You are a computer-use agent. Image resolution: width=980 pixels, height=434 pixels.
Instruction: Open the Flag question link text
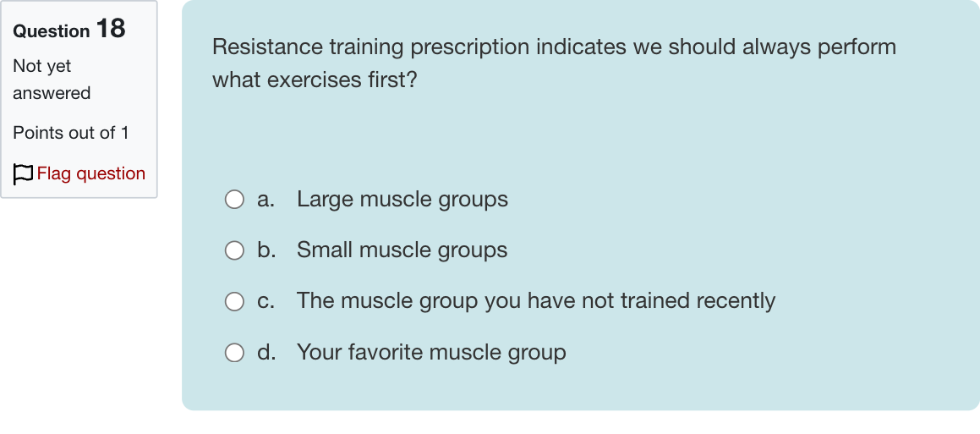91,173
